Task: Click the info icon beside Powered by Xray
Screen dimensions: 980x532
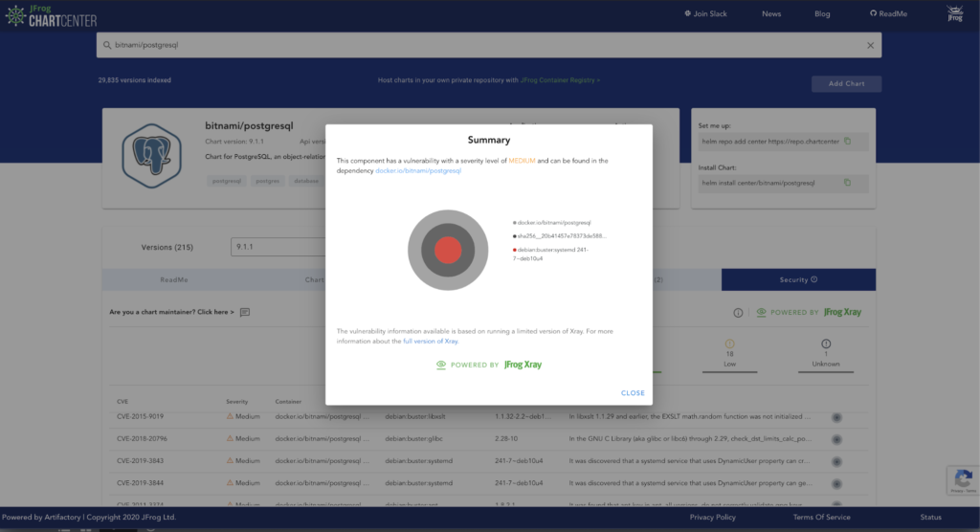Action: click(738, 313)
